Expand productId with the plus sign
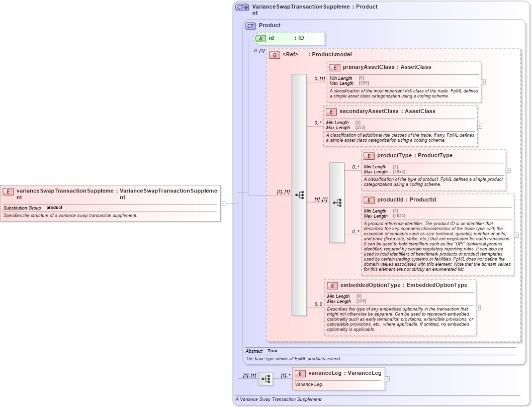 click(517, 234)
